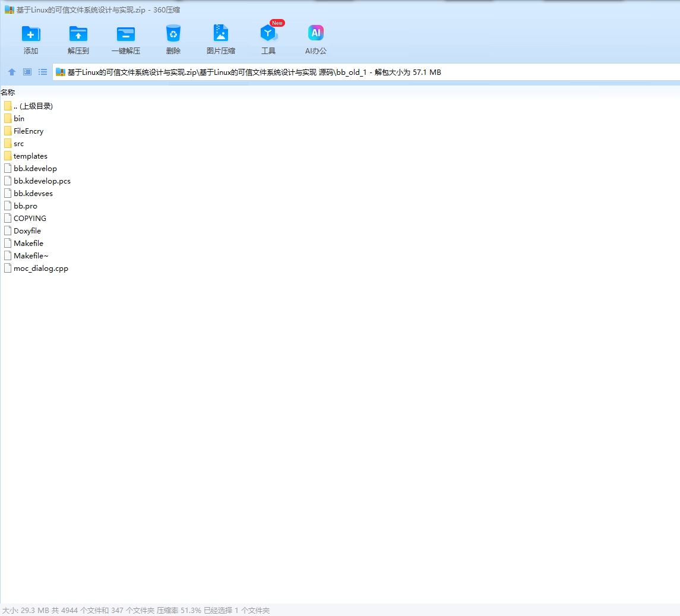Click the status bar size summary text

136,611
